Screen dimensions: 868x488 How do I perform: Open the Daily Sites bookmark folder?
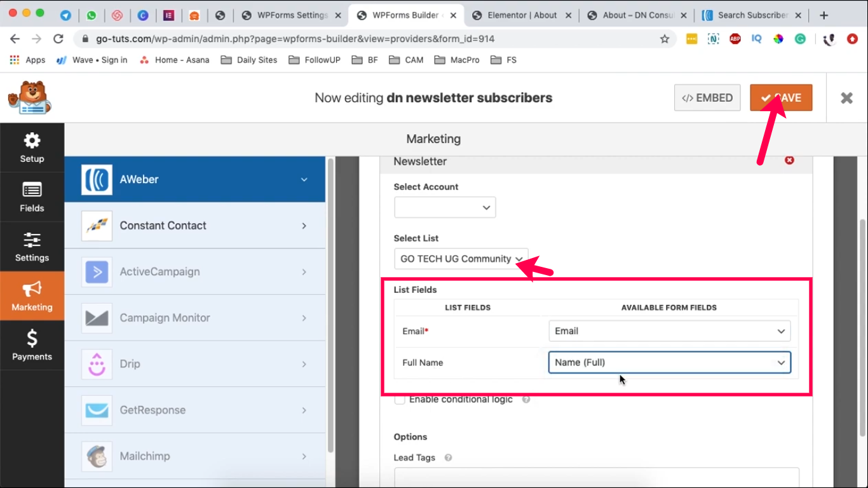[x=249, y=60]
